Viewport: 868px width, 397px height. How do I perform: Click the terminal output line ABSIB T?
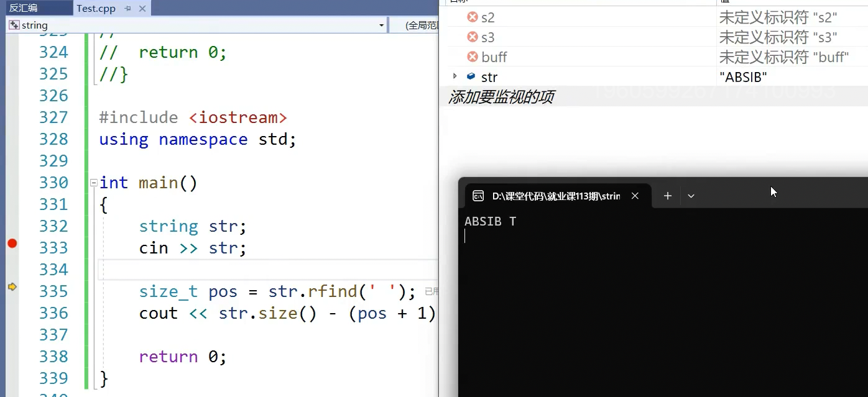pyautogui.click(x=490, y=221)
